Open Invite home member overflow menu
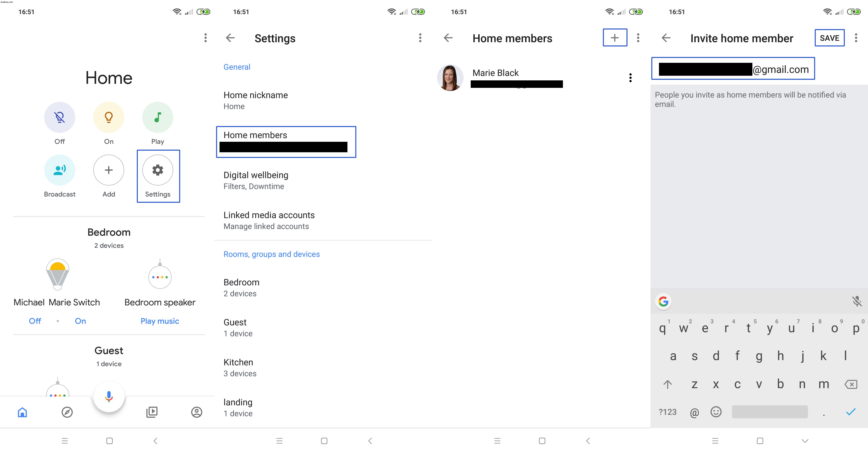The width and height of the screenshot is (868, 454). [856, 38]
